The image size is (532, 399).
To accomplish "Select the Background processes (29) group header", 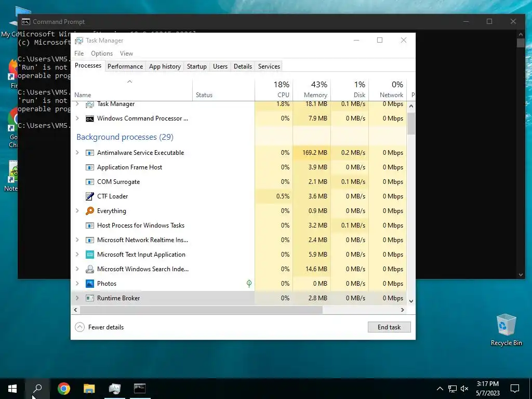I will pyautogui.click(x=125, y=137).
